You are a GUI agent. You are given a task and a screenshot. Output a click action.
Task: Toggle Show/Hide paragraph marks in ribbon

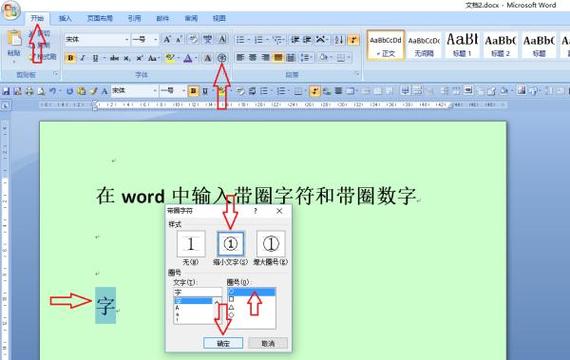click(x=353, y=40)
